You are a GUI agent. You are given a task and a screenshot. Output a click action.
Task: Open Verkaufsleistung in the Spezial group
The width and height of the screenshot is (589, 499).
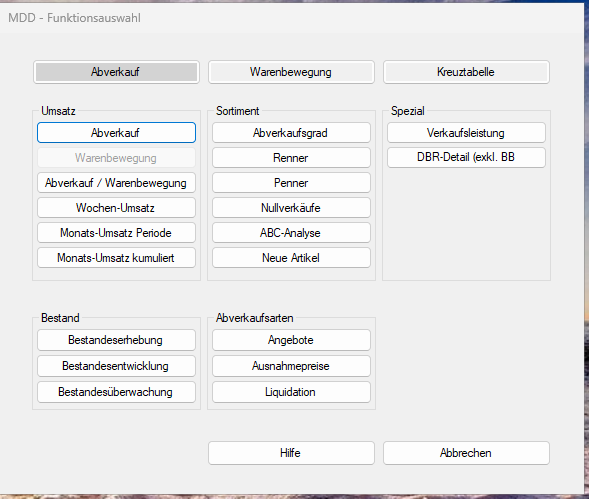coord(466,133)
